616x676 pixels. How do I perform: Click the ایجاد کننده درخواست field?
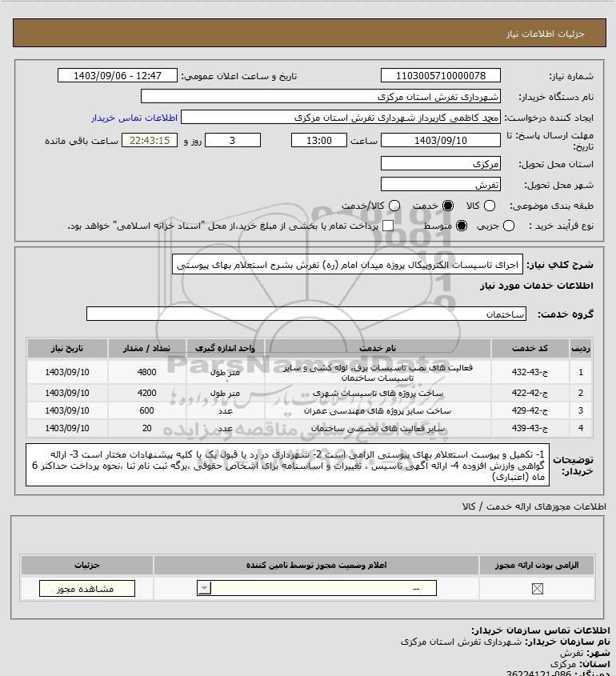coord(341,118)
